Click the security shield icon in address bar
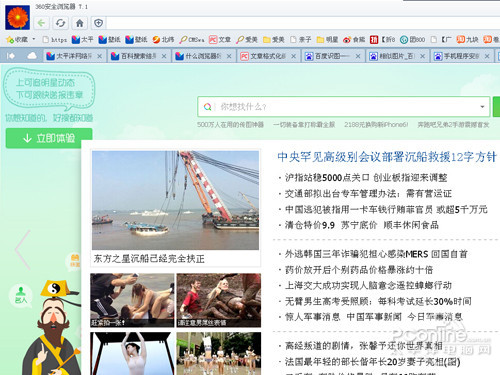This screenshot has width=500, height=375. (x=98, y=23)
